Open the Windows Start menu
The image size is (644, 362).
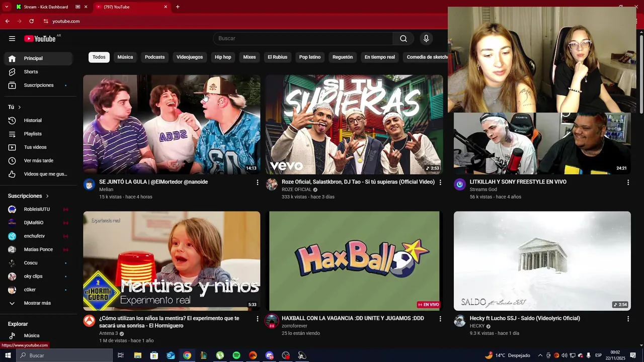[x=8, y=355]
